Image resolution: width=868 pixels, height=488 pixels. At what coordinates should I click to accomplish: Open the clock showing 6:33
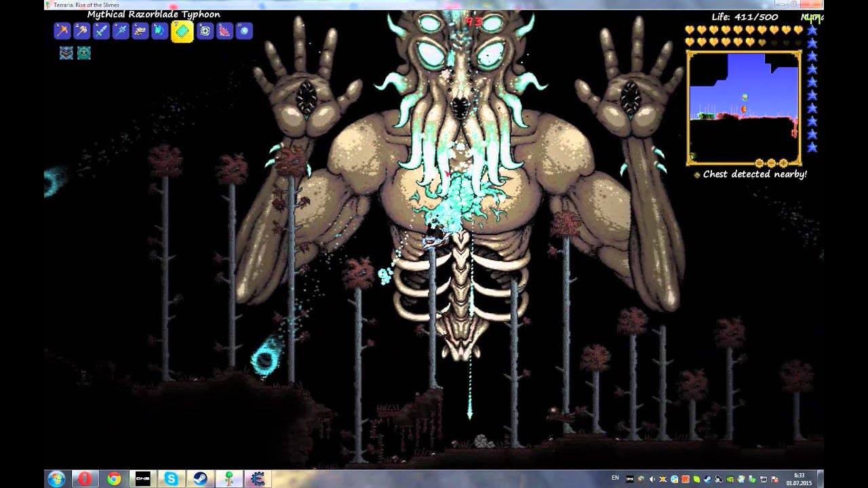pyautogui.click(x=799, y=479)
